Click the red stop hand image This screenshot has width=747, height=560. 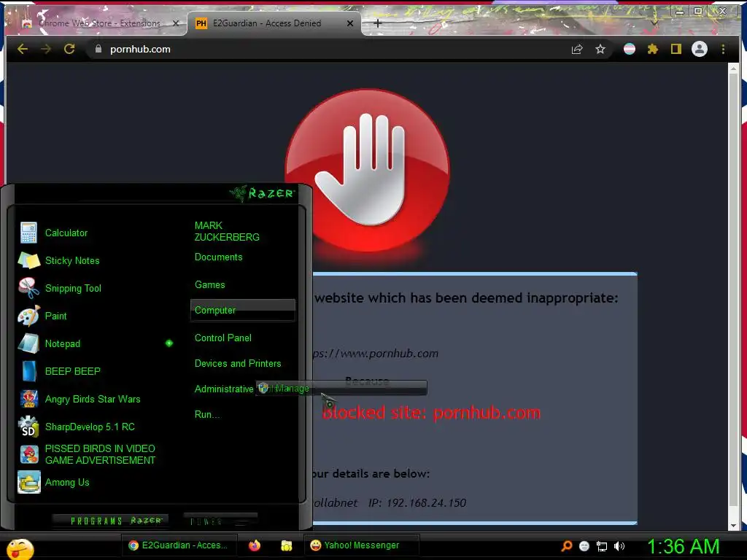[x=368, y=170]
